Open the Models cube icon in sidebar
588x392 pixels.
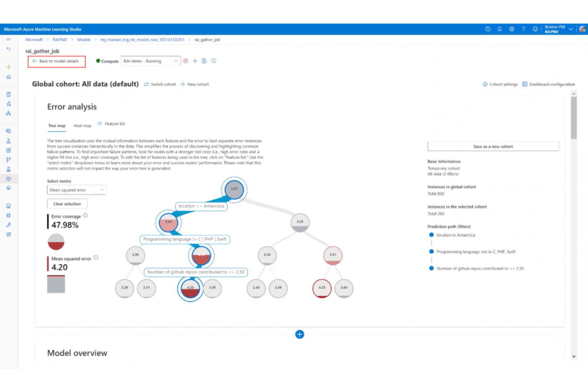(x=8, y=179)
